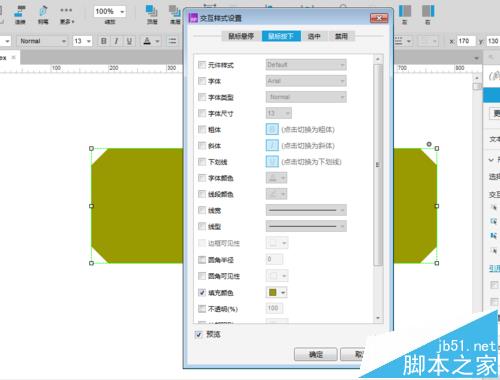The width and height of the screenshot is (500, 380).
Task: Open the 100% zoom dropdown
Action: [122, 12]
